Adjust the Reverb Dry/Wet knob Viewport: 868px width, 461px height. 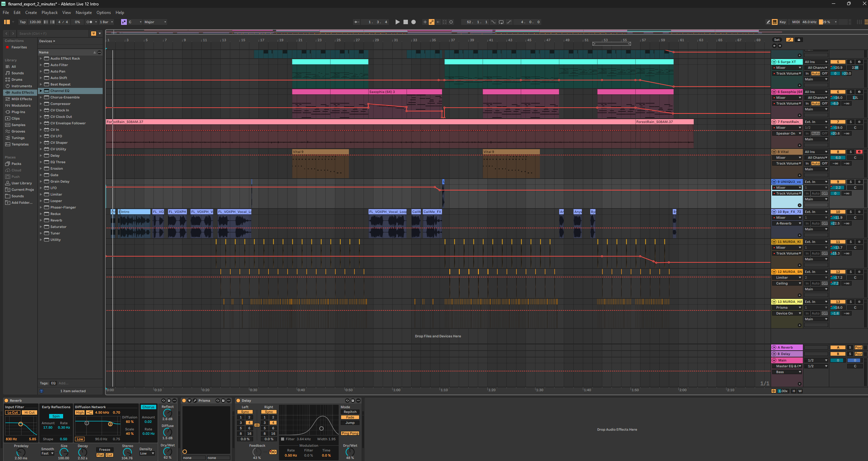tap(167, 451)
